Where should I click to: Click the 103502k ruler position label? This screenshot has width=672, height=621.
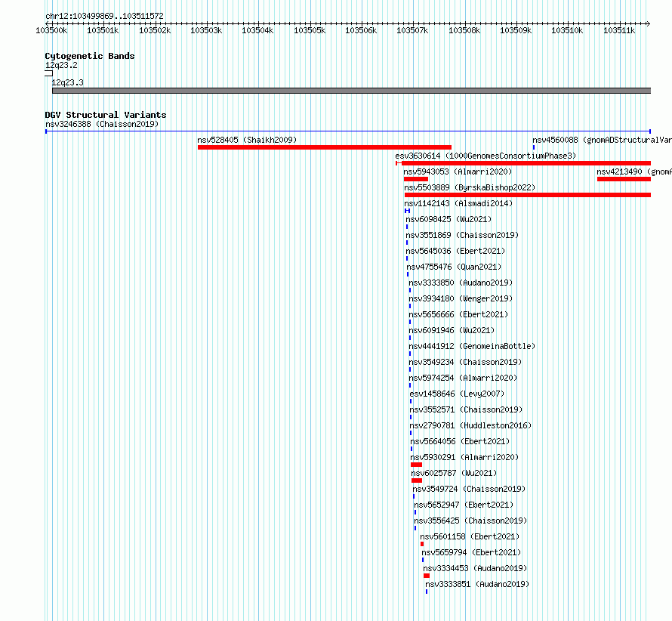coord(155,30)
